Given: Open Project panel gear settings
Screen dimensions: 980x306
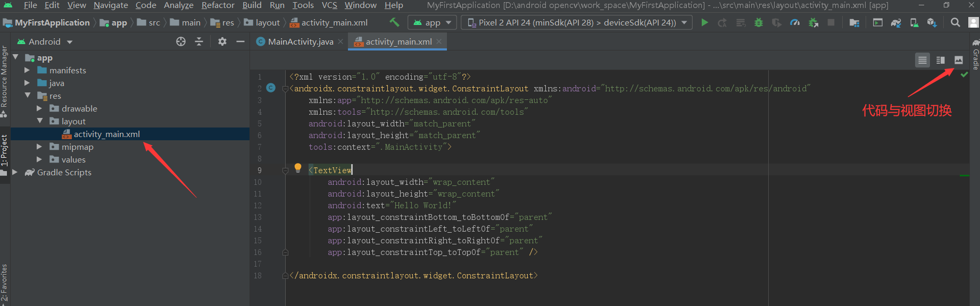Looking at the screenshot, I should 222,41.
